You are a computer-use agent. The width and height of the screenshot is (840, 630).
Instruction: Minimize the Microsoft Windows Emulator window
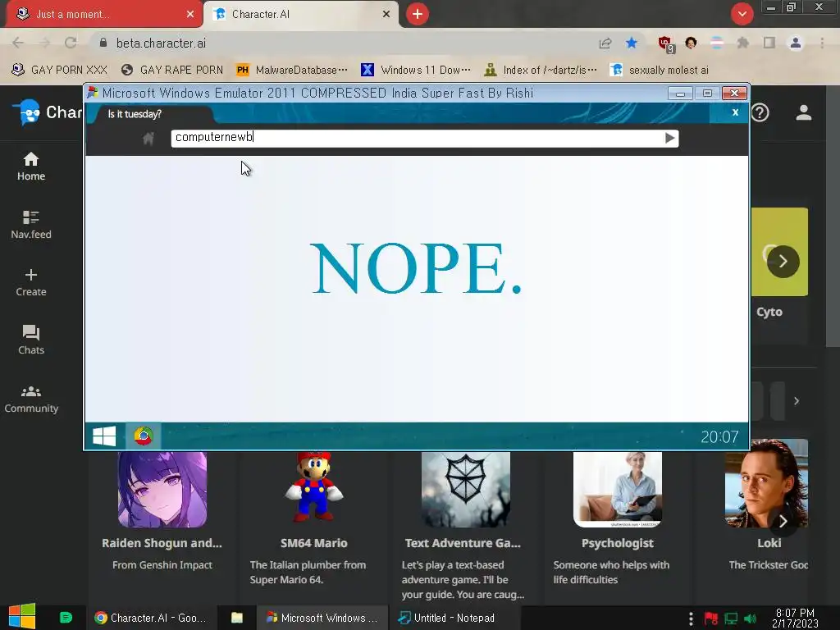(680, 94)
